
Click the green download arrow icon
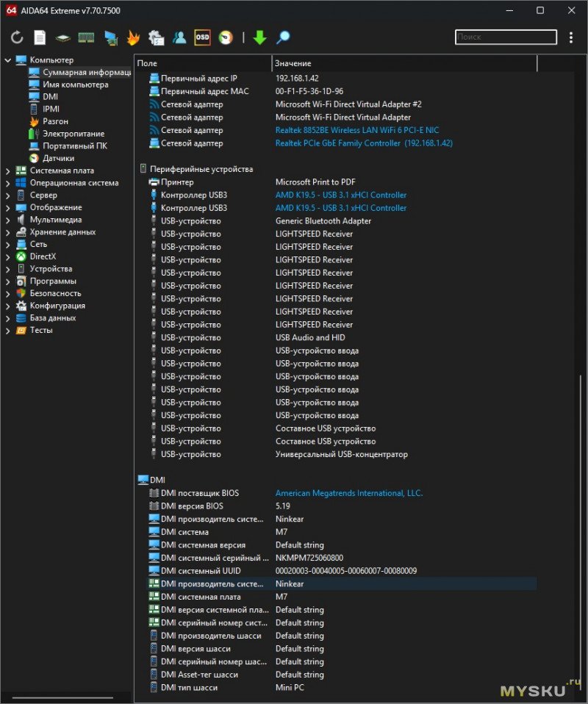259,37
